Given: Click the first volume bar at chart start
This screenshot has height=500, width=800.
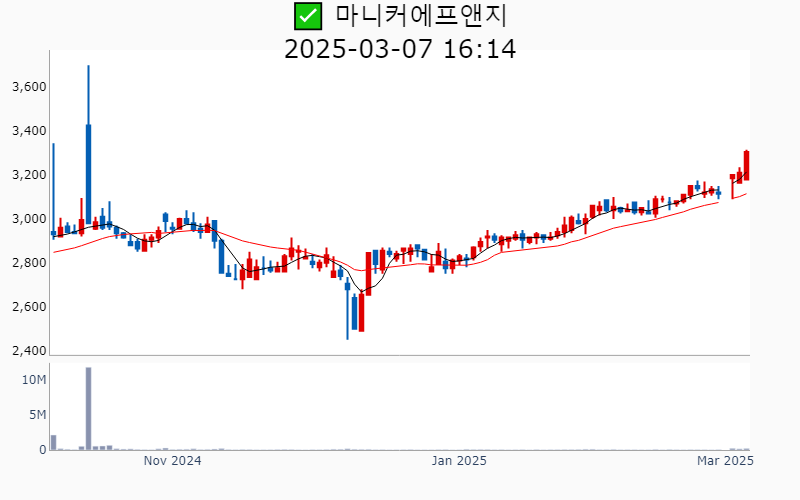Looking at the screenshot, I should click(x=54, y=442).
